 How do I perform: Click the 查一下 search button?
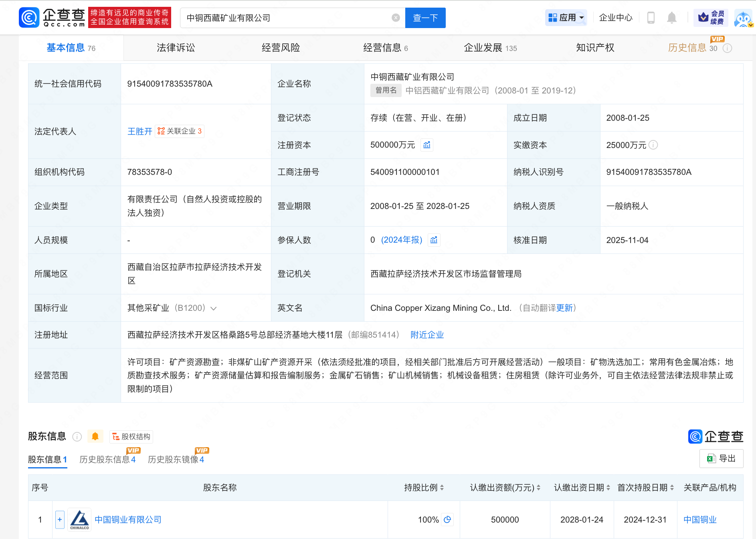[425, 18]
